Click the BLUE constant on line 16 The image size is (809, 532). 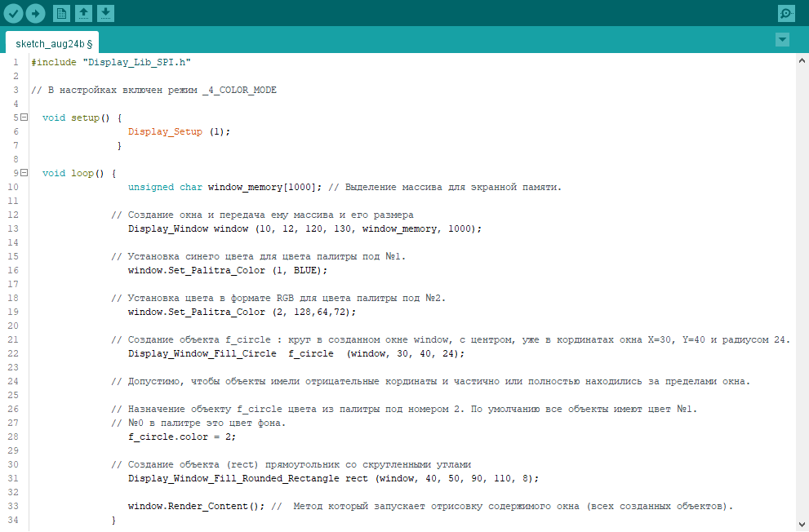305,271
